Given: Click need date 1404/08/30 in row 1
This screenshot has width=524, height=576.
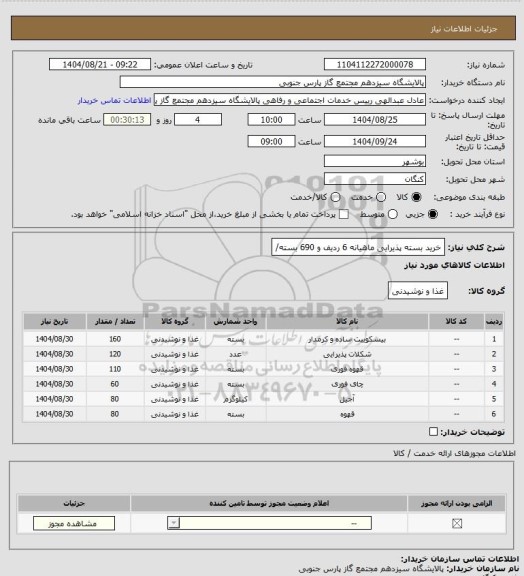Looking at the screenshot, I should pos(54,339).
